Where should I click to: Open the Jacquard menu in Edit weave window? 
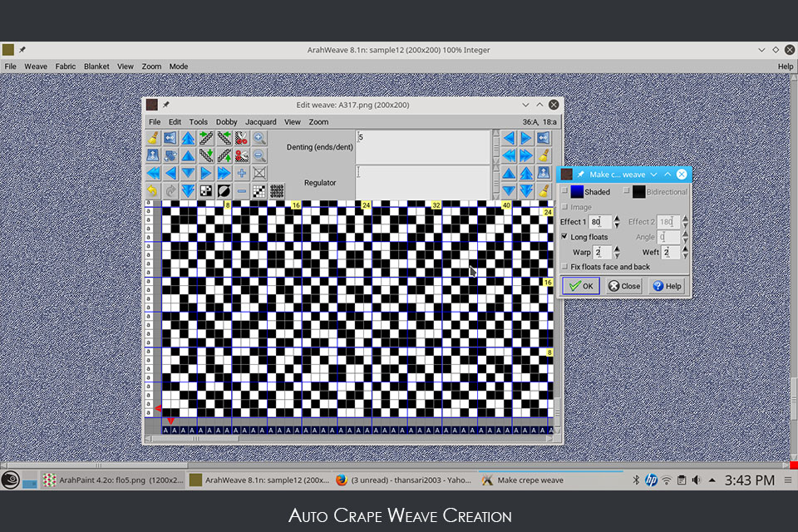coord(260,121)
